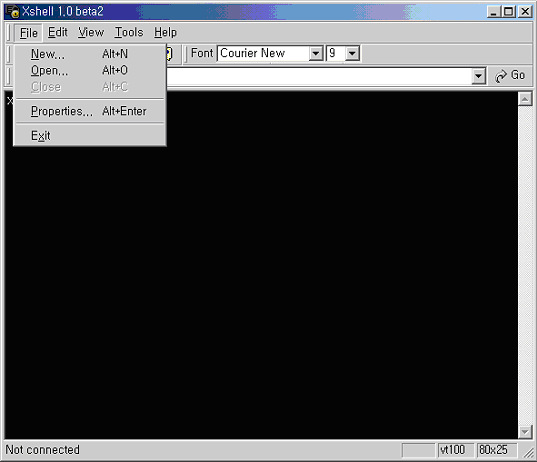Click into the address bar input field
Screen dimensions: 537x462
click(x=319, y=76)
